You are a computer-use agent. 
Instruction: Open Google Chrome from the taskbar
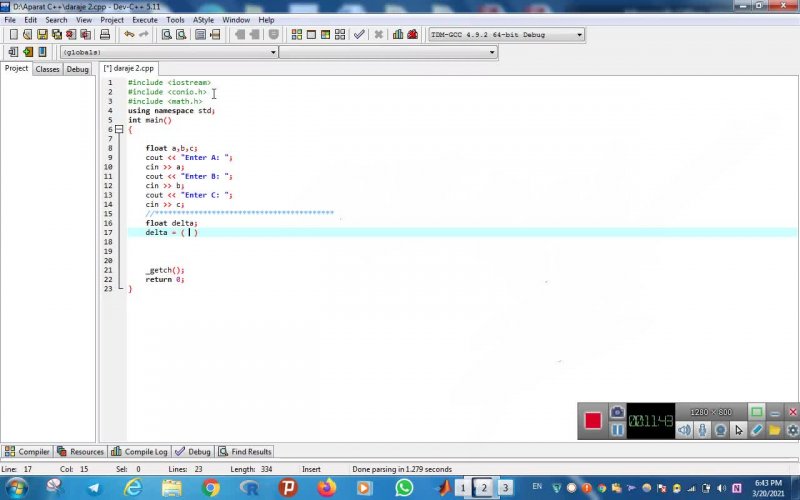click(x=210, y=488)
